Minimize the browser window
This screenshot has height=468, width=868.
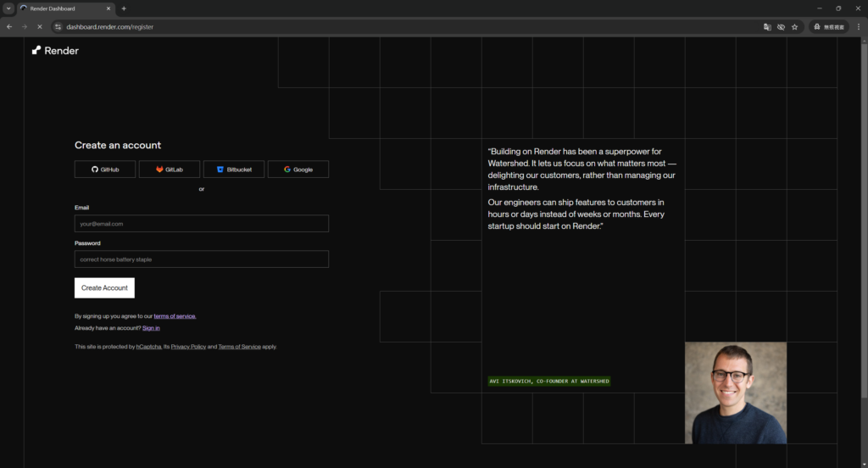tap(820, 8)
